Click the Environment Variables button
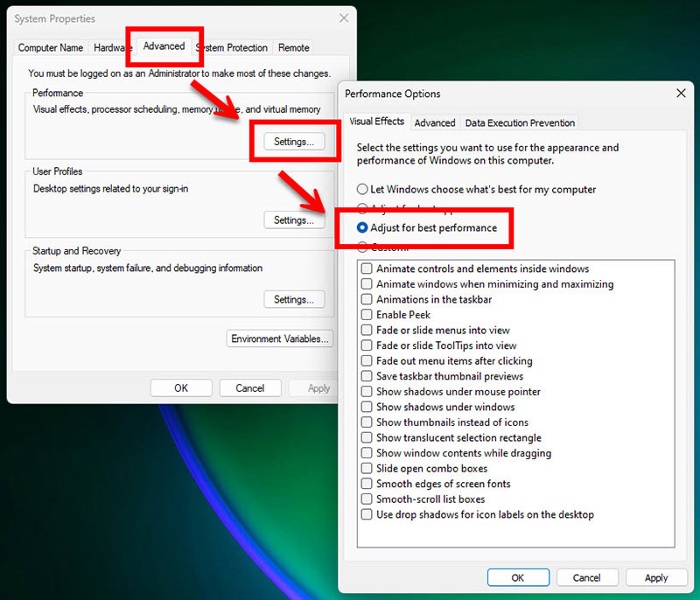 (x=279, y=338)
